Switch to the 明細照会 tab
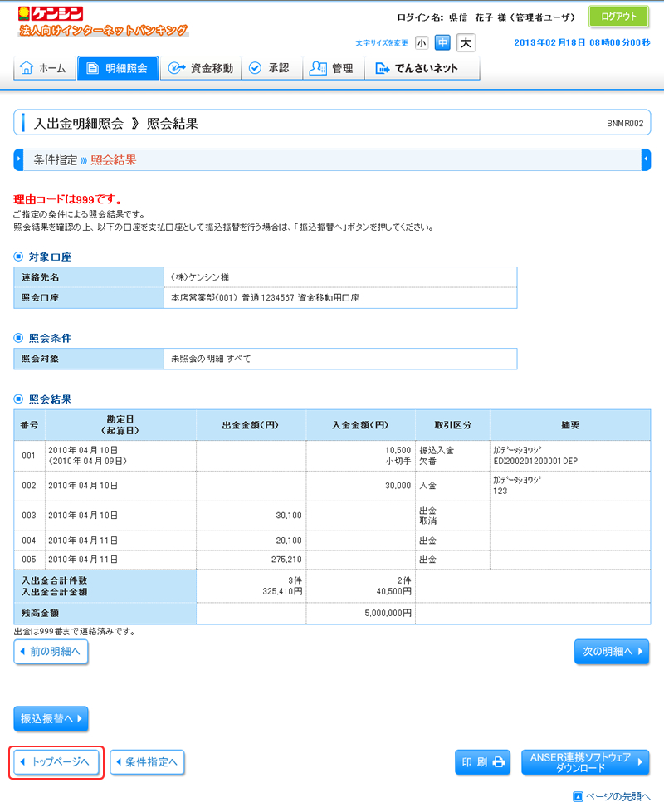 pyautogui.click(x=118, y=68)
